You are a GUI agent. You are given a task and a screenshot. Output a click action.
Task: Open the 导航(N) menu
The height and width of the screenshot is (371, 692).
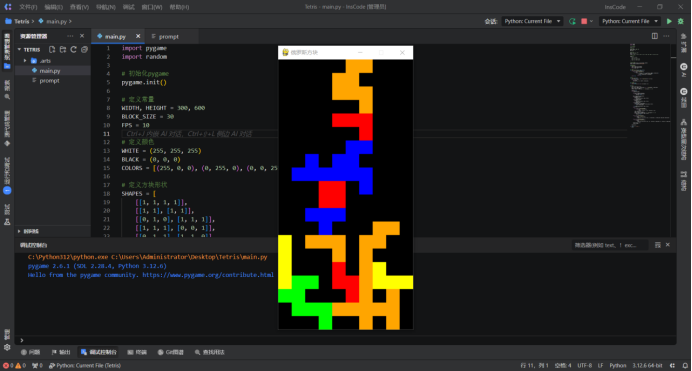coord(106,7)
